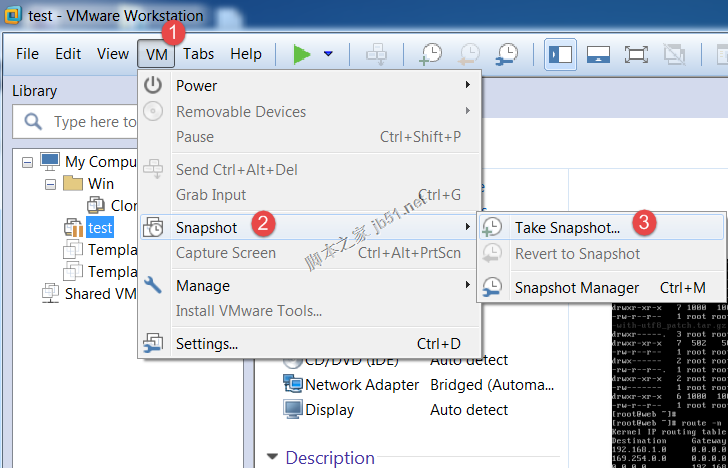Image resolution: width=728 pixels, height=468 pixels.
Task: Collapse the Description section
Action: click(x=272, y=458)
